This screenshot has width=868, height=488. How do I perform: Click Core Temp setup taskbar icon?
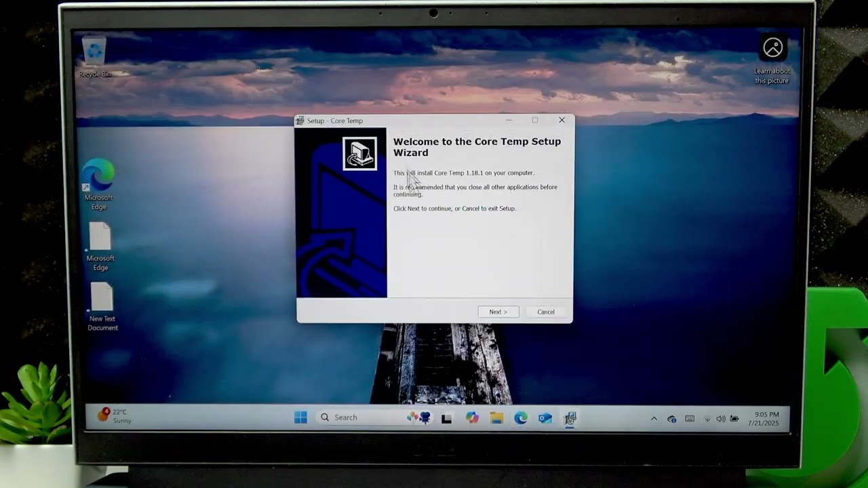[570, 418]
